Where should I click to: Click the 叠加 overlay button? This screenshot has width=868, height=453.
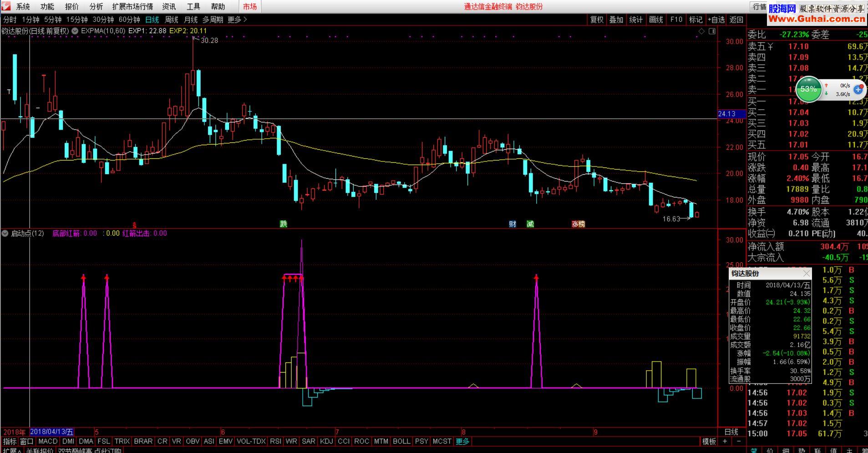[616, 20]
